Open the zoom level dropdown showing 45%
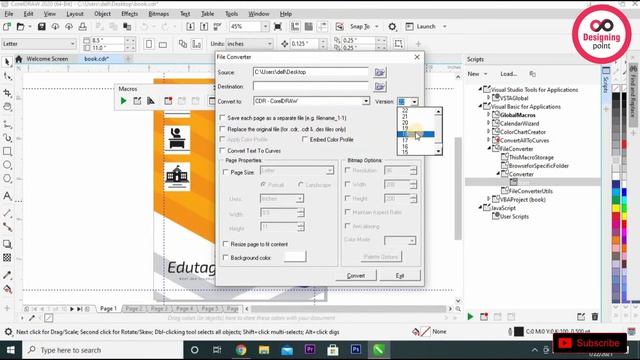The width and height of the screenshot is (640, 360). 265,27
